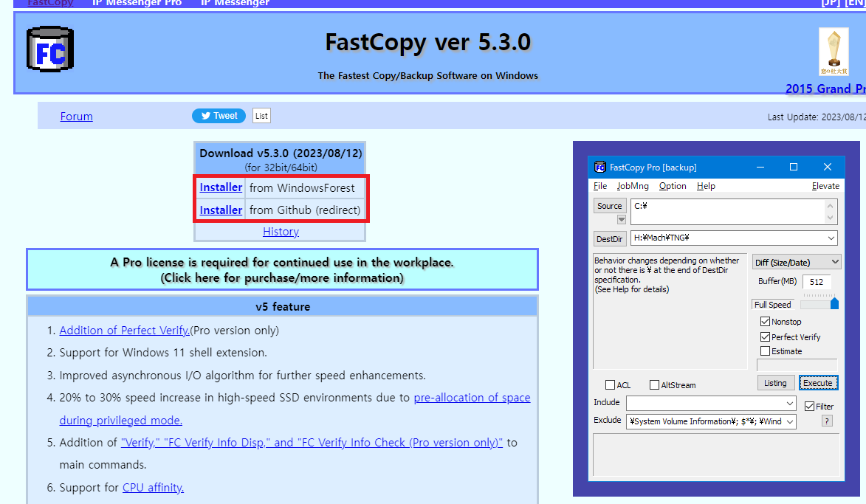866x504 pixels.
Task: Open the Forum link
Action: [x=76, y=117]
